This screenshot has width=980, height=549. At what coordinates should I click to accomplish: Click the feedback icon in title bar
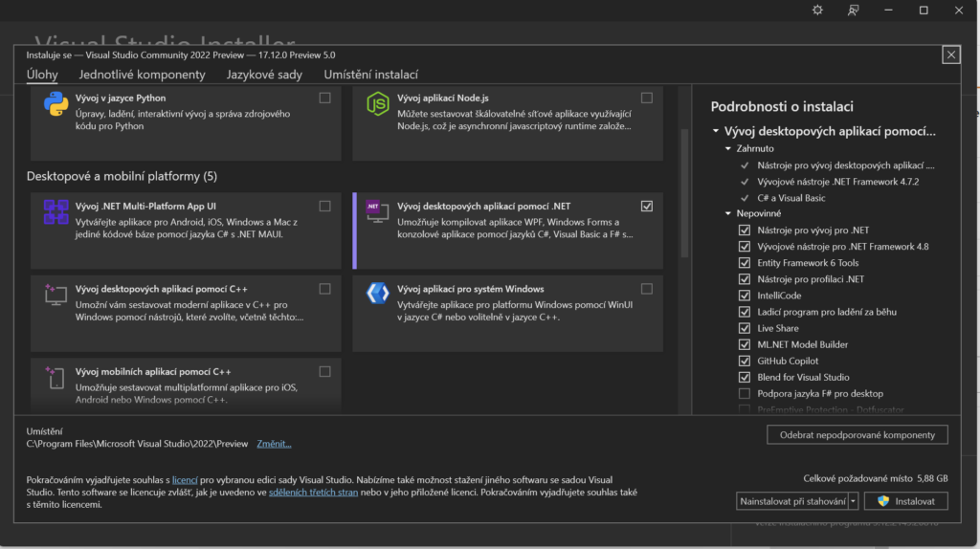(853, 11)
